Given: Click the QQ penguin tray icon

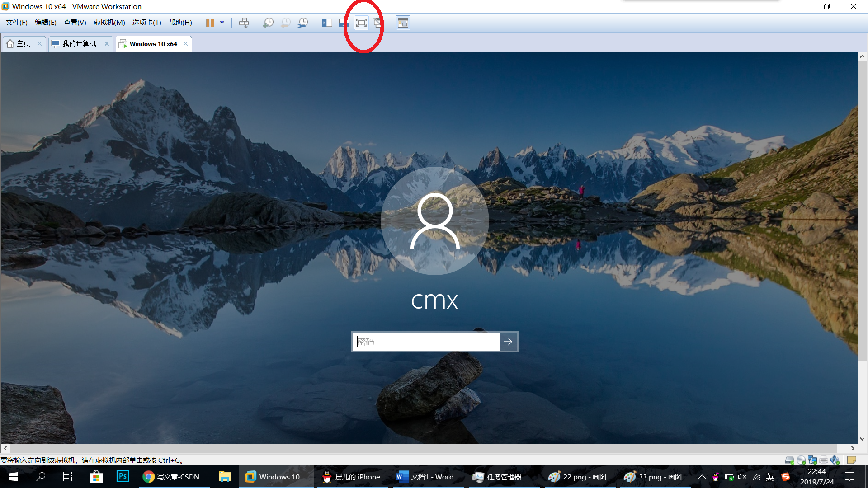Looking at the screenshot, I should click(x=715, y=477).
